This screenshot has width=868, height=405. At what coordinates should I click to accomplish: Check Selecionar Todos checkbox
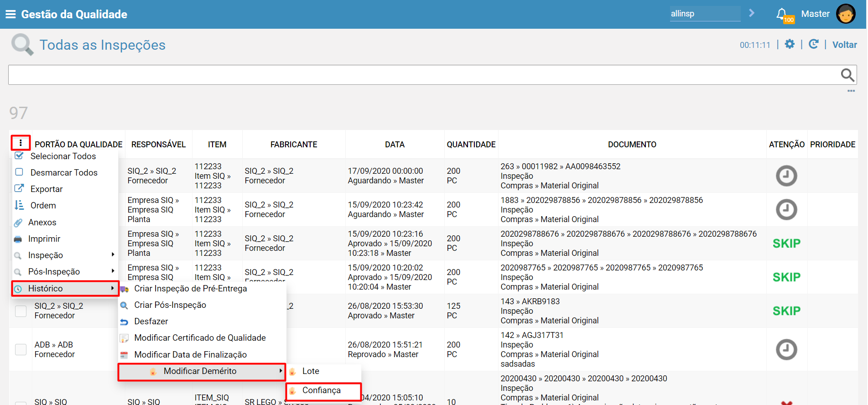[x=19, y=156]
